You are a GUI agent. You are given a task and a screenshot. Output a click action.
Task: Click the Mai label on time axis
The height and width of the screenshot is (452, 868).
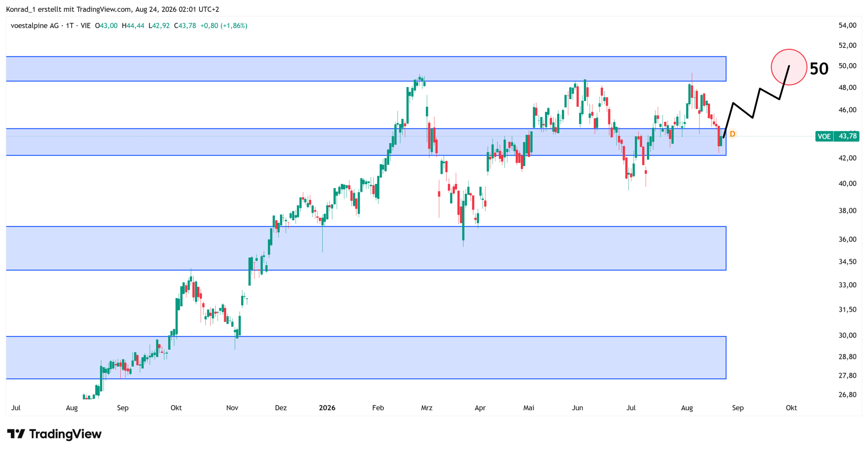click(x=528, y=408)
